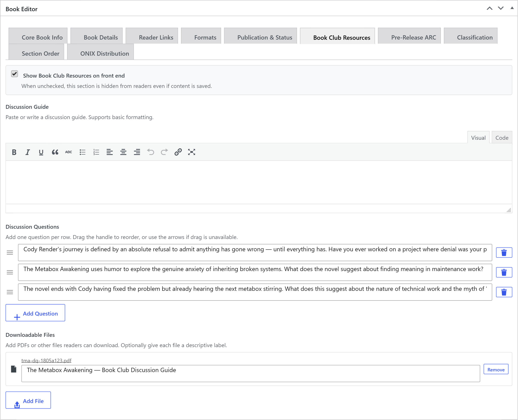518x420 pixels.
Task: Go to Publication & Status tab
Action: [261, 36]
